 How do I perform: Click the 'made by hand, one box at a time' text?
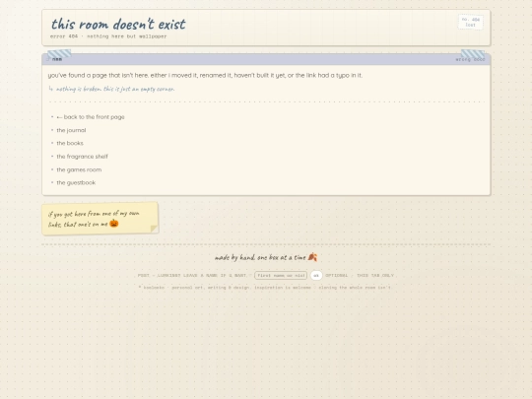point(260,257)
